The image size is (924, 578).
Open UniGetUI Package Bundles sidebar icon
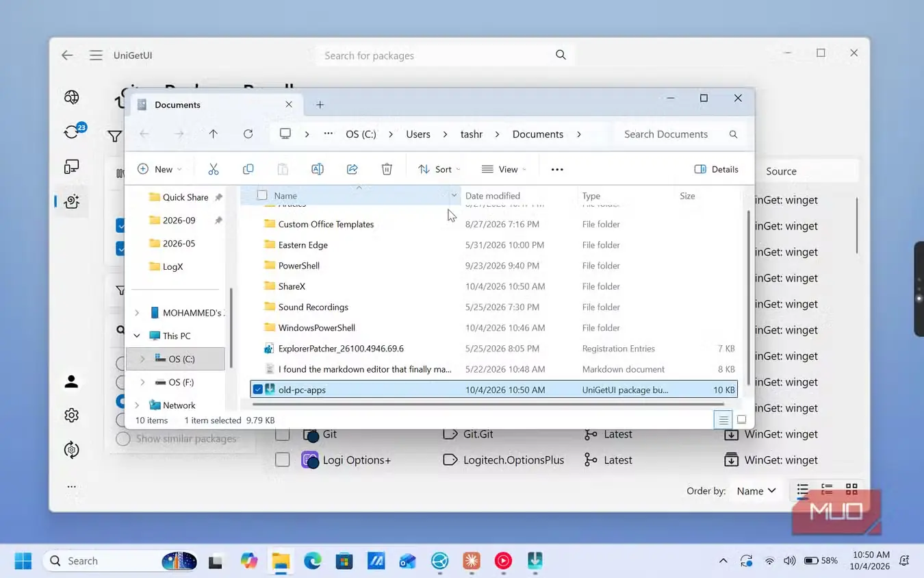[x=71, y=201]
